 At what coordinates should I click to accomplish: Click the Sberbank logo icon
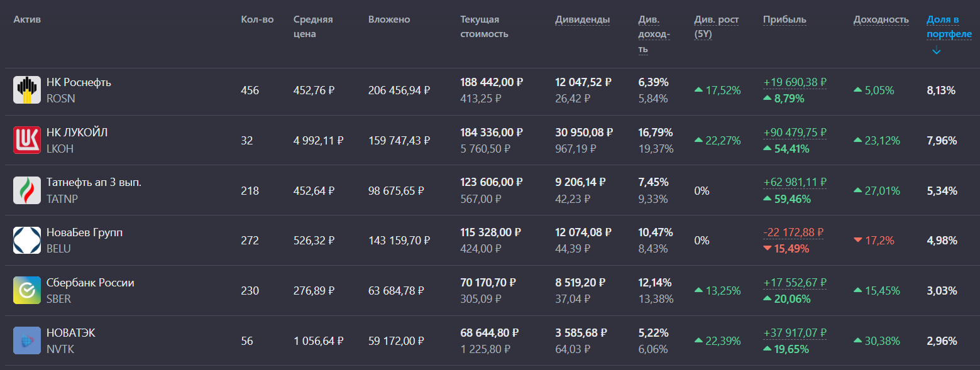(27, 290)
